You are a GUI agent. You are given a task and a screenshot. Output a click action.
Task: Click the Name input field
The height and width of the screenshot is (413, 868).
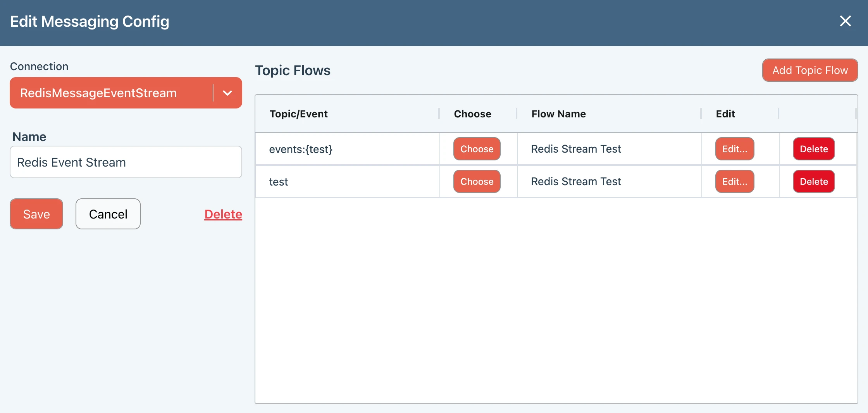126,162
